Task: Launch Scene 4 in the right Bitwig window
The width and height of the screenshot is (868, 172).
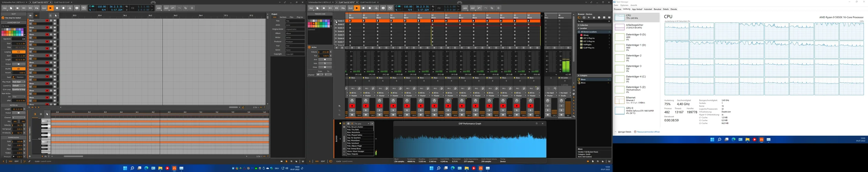Action: 336,31
